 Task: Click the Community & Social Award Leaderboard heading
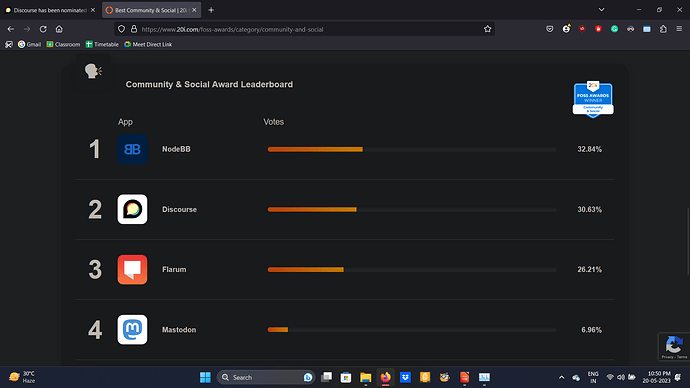tap(209, 84)
